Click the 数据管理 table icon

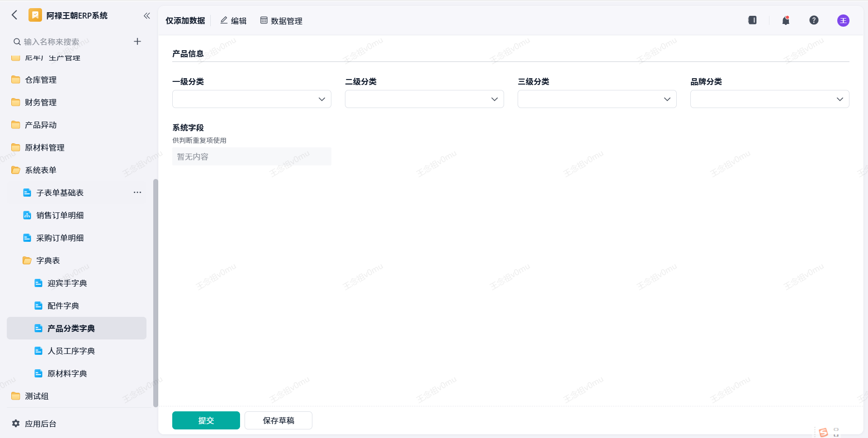point(264,20)
